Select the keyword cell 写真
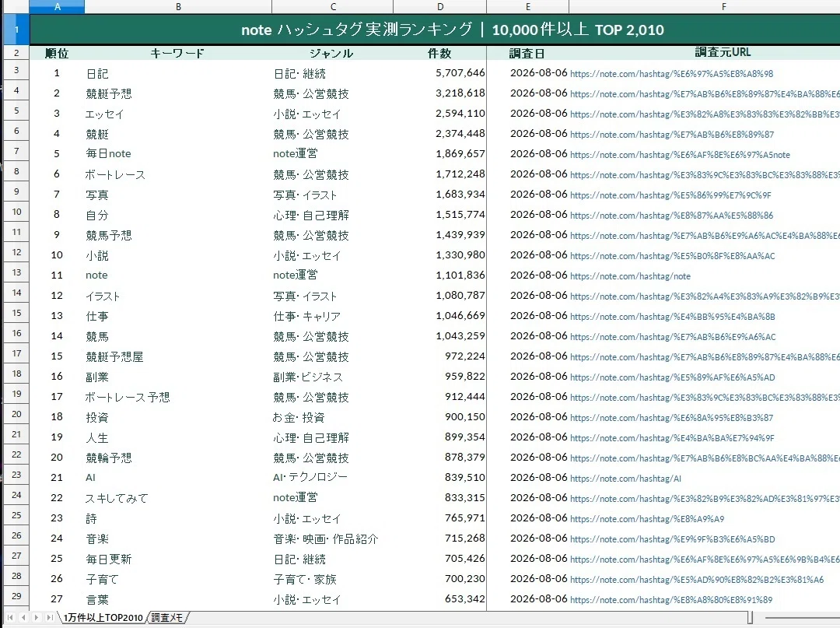 tap(97, 195)
